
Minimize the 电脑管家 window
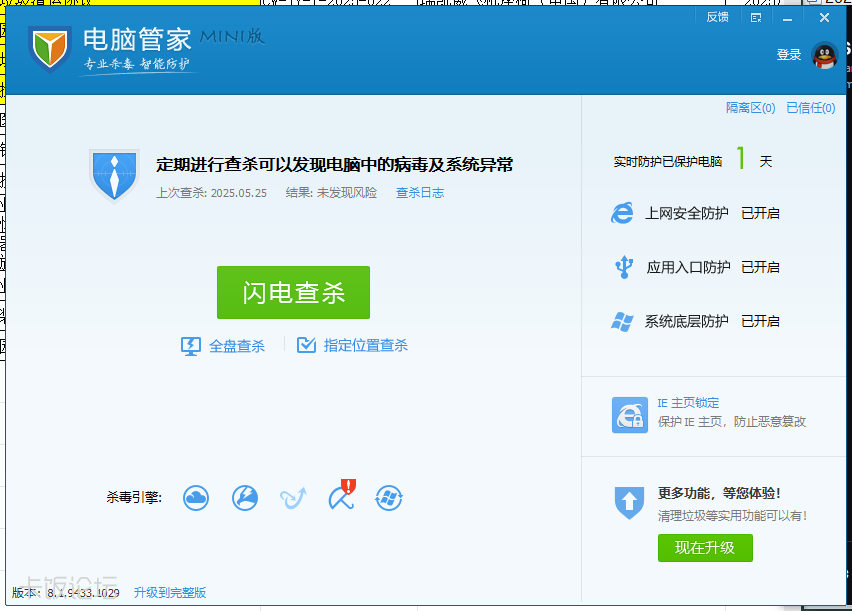click(787, 19)
